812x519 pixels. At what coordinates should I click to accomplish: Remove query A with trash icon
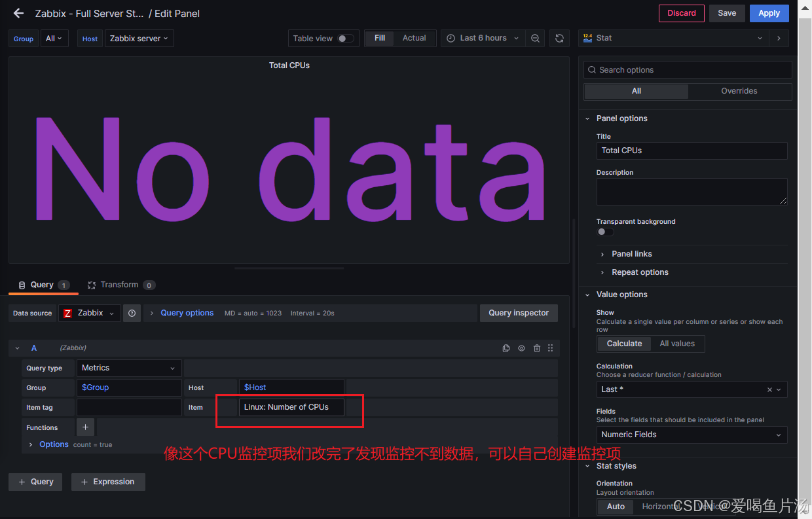tap(537, 348)
